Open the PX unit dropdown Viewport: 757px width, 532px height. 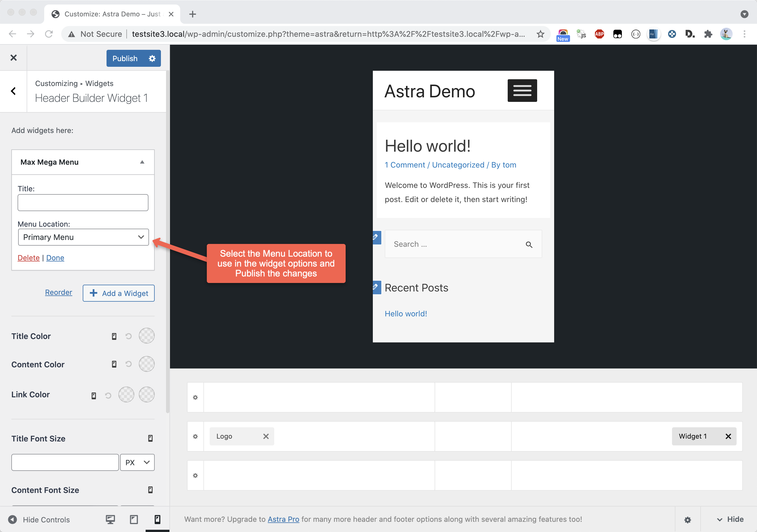tap(137, 462)
